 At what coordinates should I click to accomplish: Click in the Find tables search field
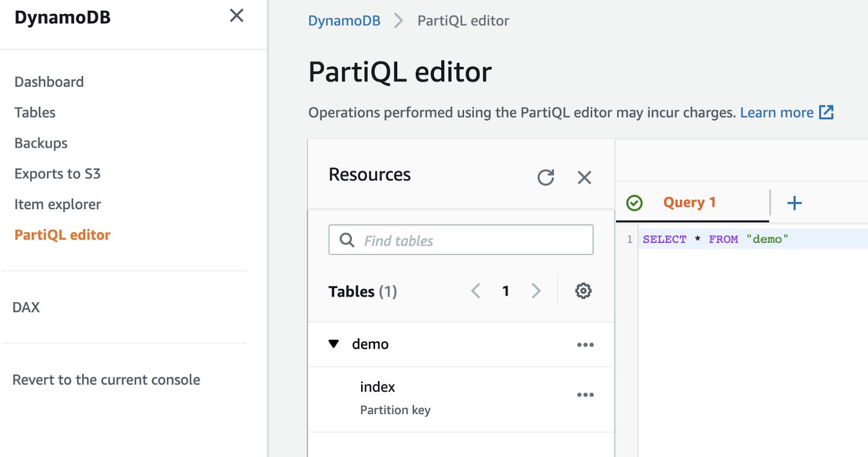point(470,241)
